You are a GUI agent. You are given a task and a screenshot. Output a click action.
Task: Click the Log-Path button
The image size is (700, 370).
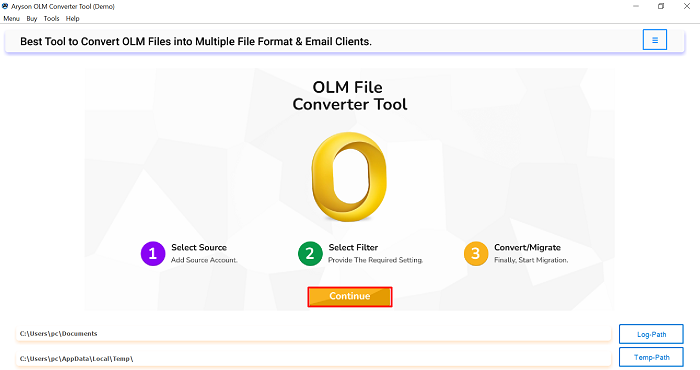click(x=651, y=334)
